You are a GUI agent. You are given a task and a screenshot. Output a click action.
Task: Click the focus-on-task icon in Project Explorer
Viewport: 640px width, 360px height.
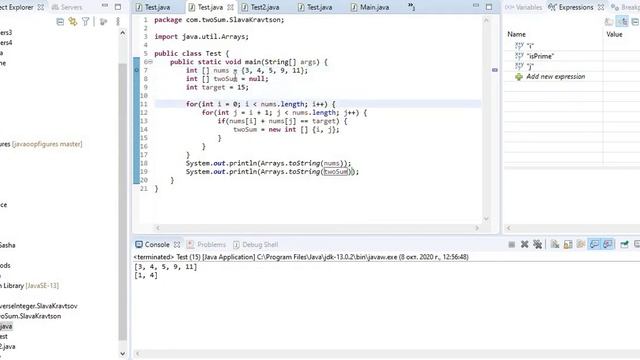(103, 22)
